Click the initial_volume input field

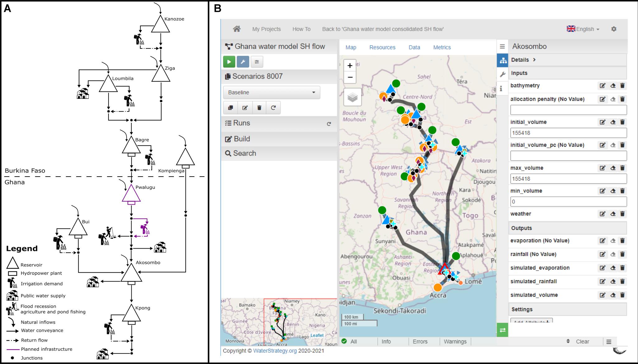[568, 133]
